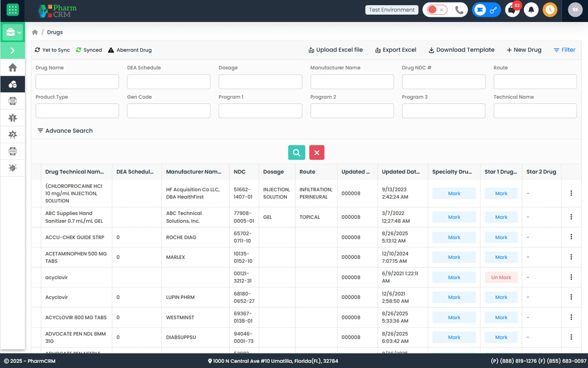Click New Drug
Image resolution: width=588 pixels, height=368 pixels.
pos(524,50)
